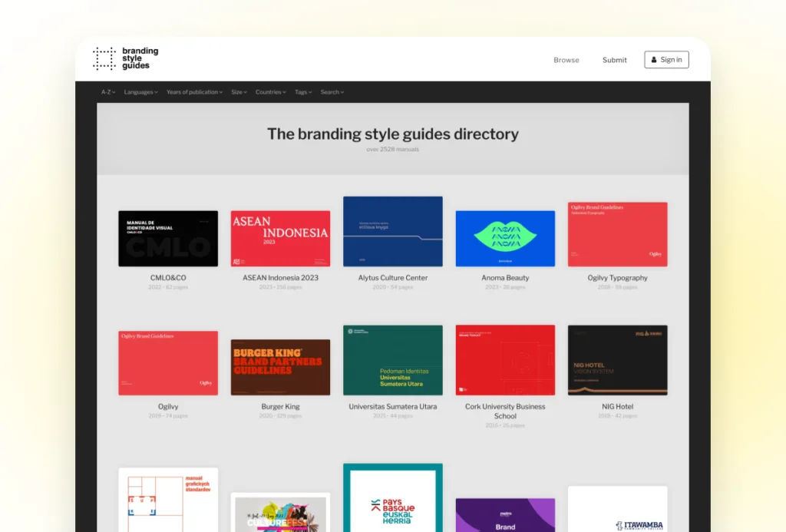Viewport: 786px width, 532px height.
Task: Open the A-Z filter dropdown
Action: click(108, 92)
